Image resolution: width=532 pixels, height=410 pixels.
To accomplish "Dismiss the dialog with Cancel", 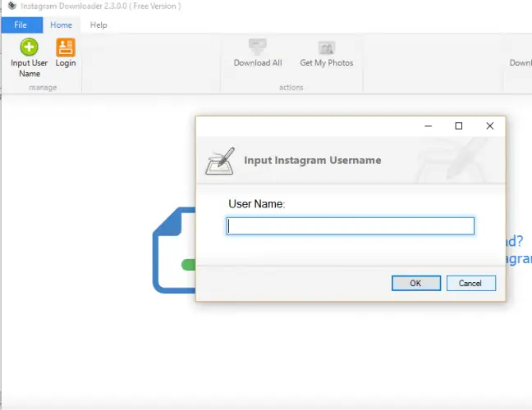I will pos(471,283).
